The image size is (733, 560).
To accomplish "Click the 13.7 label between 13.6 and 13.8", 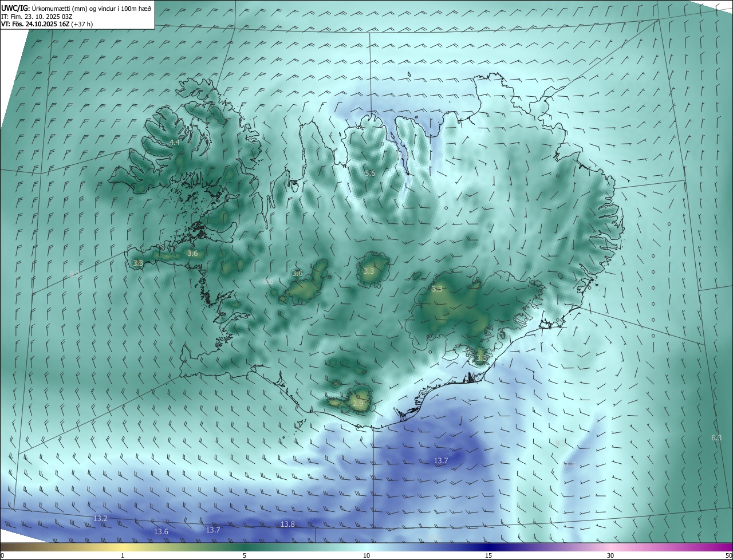I will pos(213,530).
